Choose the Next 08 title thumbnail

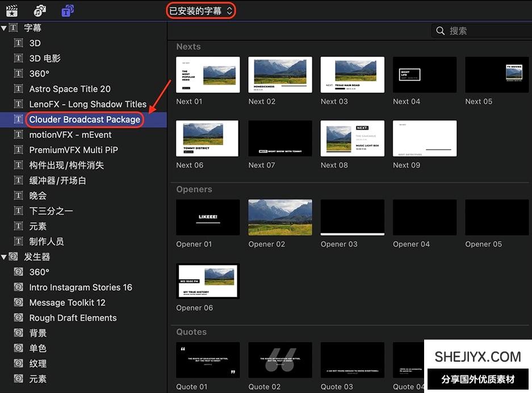(x=352, y=139)
